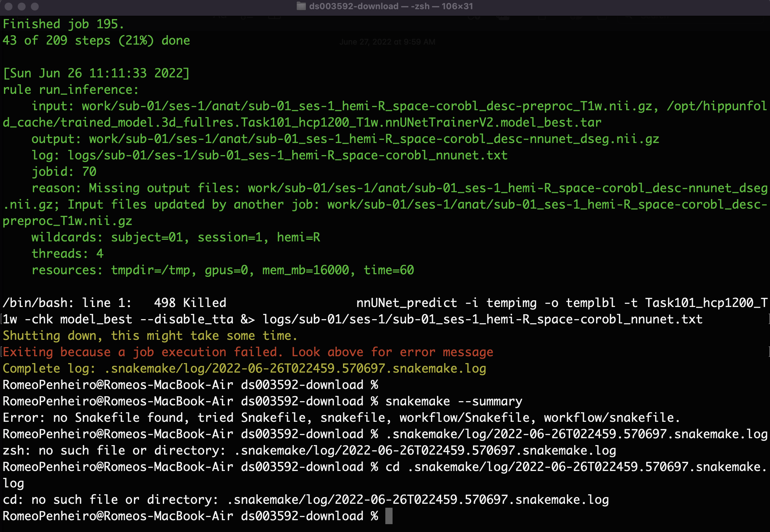Click the middle traffic light window button
Image resolution: width=770 pixels, height=532 pixels.
[22, 6]
